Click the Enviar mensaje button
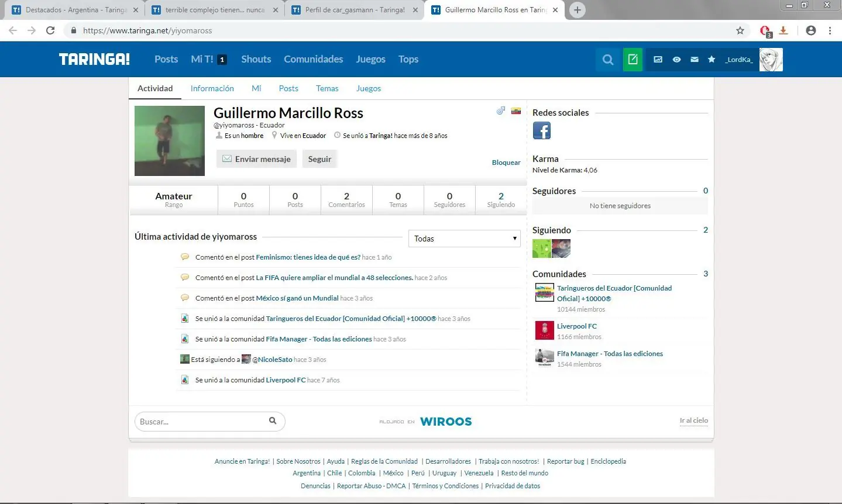Screen dimensions: 842x504 click(256, 159)
